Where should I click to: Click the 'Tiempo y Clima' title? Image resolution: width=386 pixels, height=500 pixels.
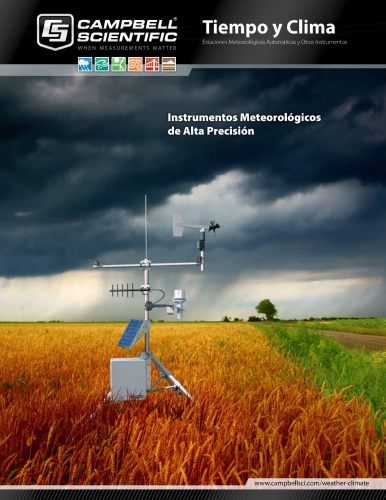(x=269, y=28)
